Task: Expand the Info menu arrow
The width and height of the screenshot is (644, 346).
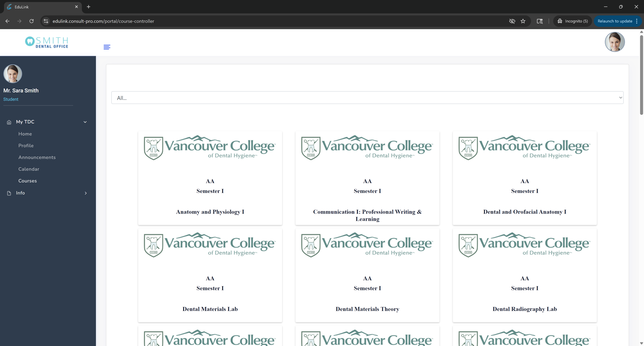Action: [x=86, y=193]
